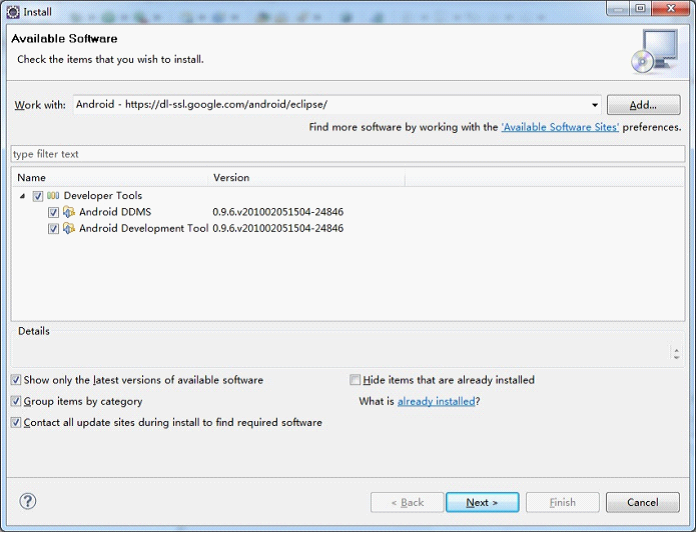Toggle Contact all update sites checkbox
Image resolution: width=696 pixels, height=533 pixels.
tap(16, 422)
